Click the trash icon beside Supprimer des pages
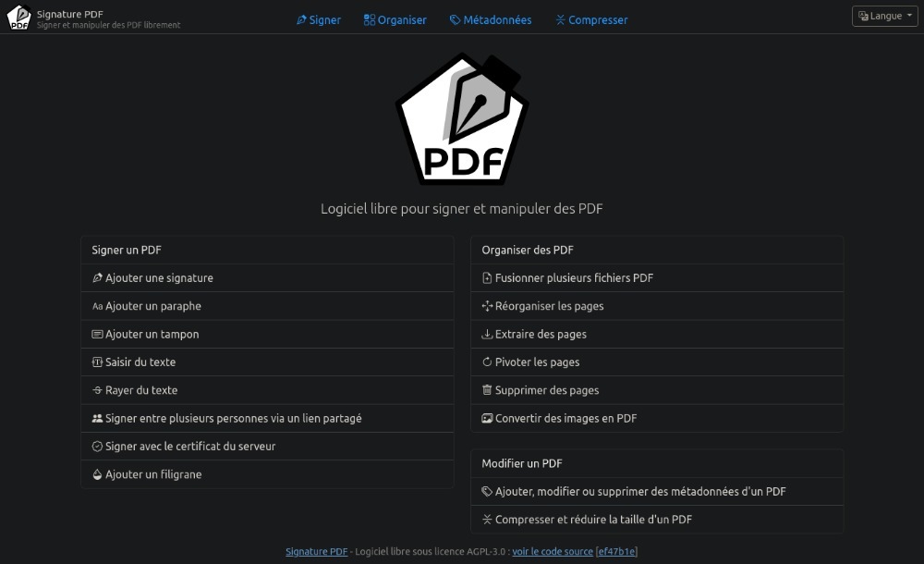This screenshot has width=924, height=564. 487,390
